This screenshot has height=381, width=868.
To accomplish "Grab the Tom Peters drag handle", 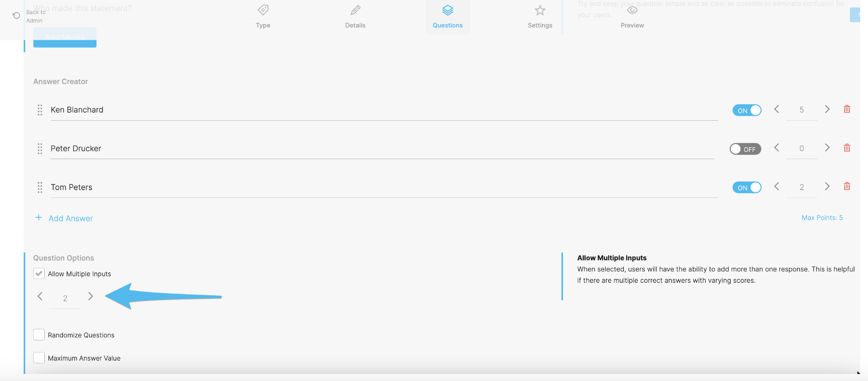I will [40, 187].
